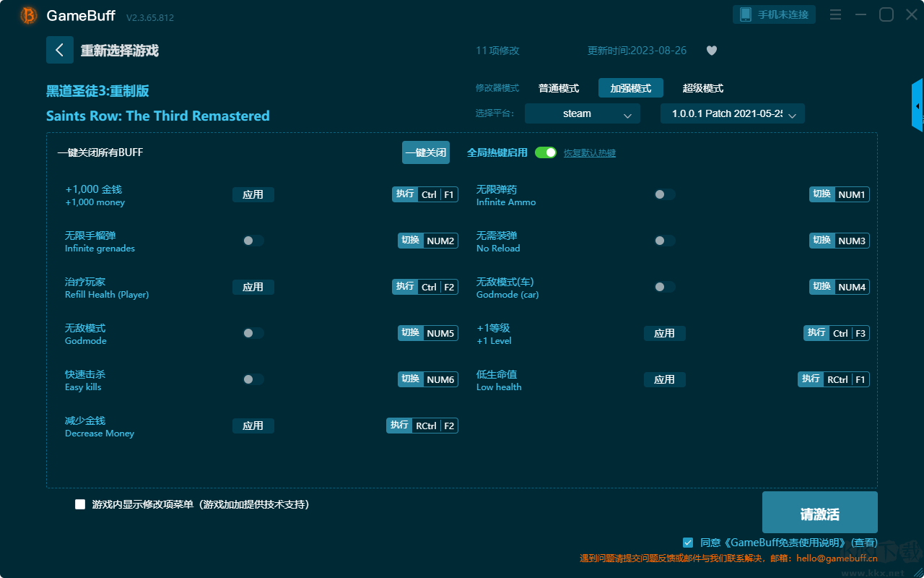Image resolution: width=924 pixels, height=578 pixels.
Task: Click the NUM3 hotkey for No Reload
Action: [840, 241]
